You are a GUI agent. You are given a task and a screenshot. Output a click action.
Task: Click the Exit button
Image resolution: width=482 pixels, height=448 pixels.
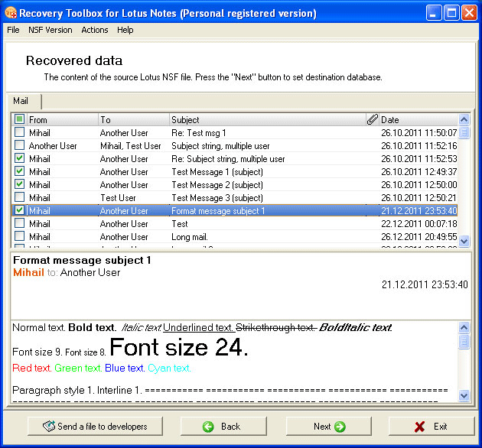pos(432,426)
